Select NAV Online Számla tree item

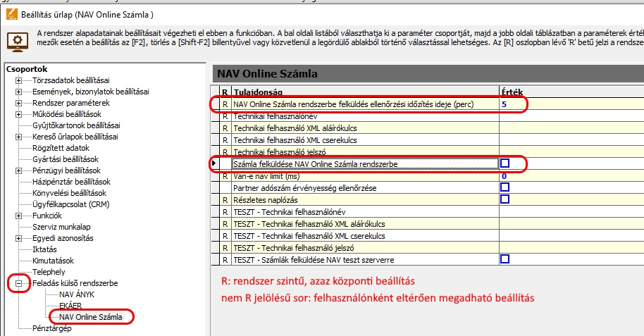(x=90, y=317)
